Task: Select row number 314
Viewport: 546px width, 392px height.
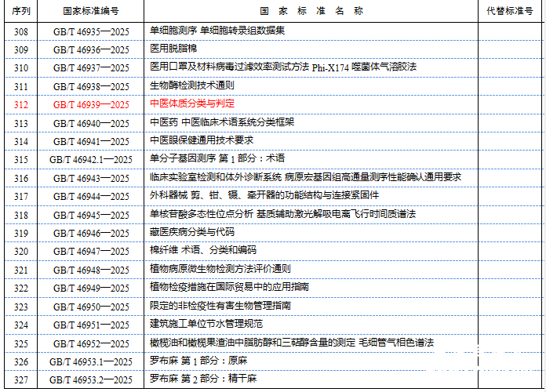Action: 21,141
